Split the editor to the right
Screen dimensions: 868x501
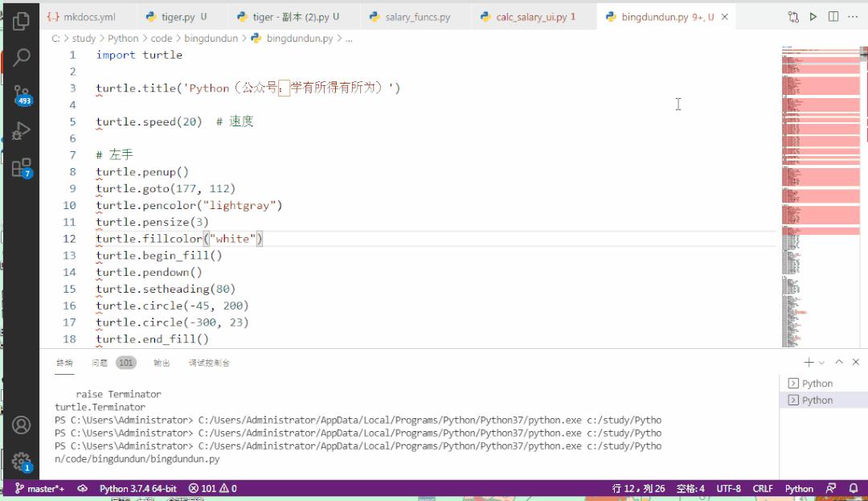[833, 17]
